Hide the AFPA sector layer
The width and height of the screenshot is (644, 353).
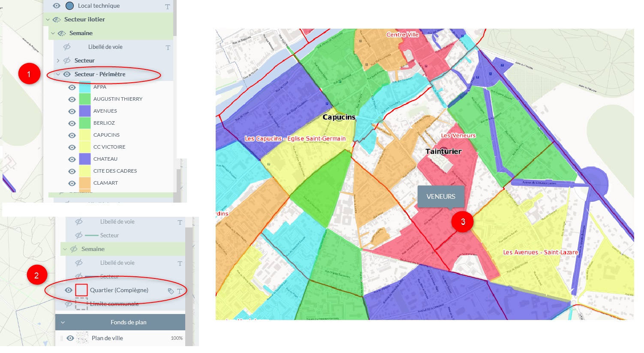pos(72,87)
